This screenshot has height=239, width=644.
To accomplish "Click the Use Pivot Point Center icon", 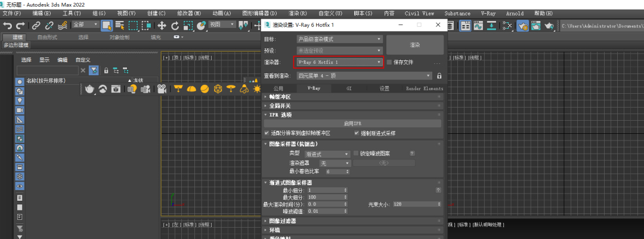I will (x=243, y=26).
